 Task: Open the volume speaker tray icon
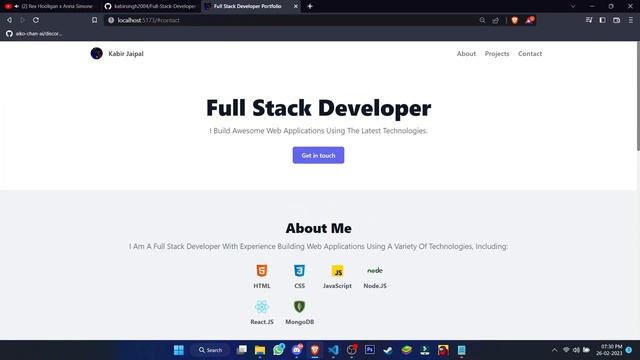click(x=576, y=350)
